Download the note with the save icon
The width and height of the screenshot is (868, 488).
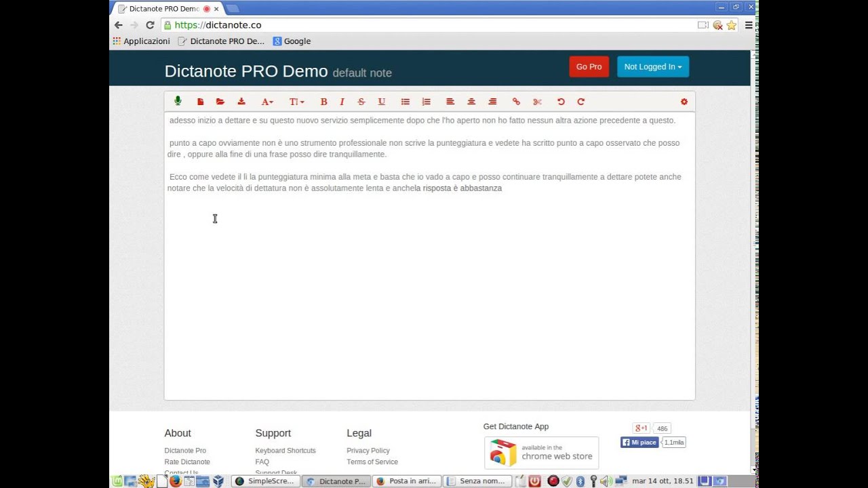point(241,102)
